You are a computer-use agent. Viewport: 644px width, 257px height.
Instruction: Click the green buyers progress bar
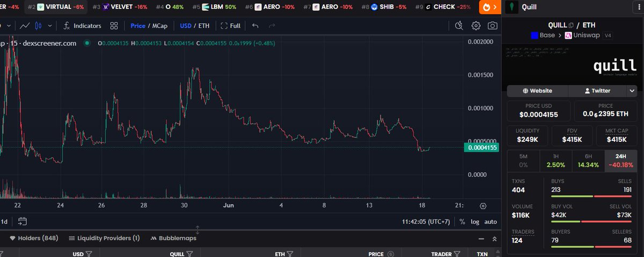(574, 246)
